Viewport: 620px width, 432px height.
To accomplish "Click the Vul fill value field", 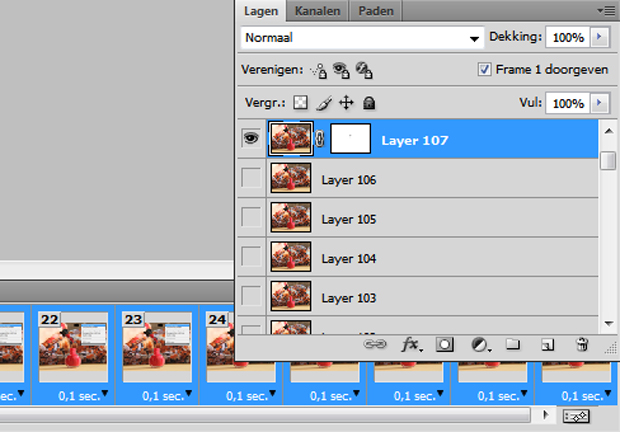I will pyautogui.click(x=568, y=103).
